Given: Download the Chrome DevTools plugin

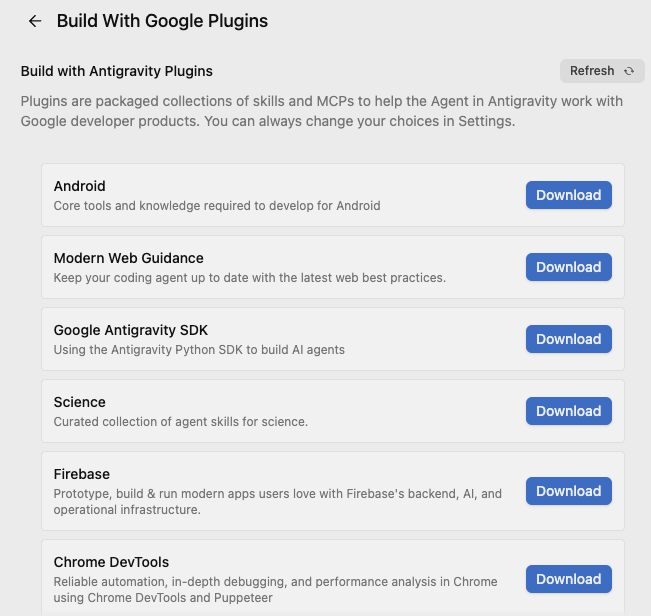Looking at the screenshot, I should coord(569,579).
